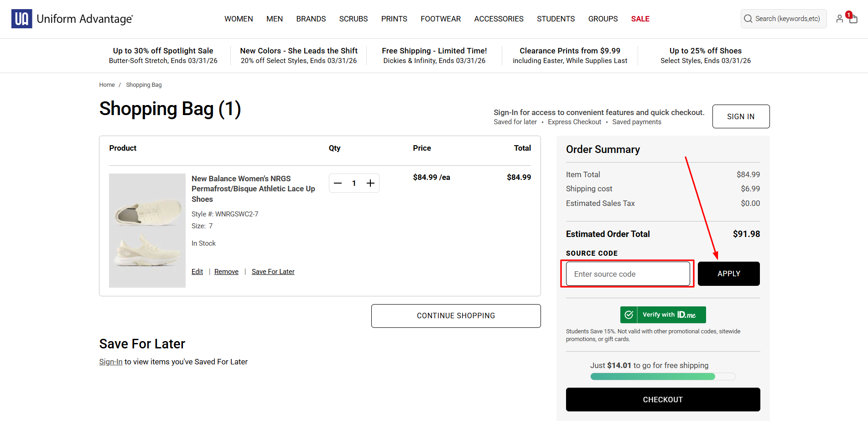Proceed to CHECKOUT

pyautogui.click(x=663, y=400)
